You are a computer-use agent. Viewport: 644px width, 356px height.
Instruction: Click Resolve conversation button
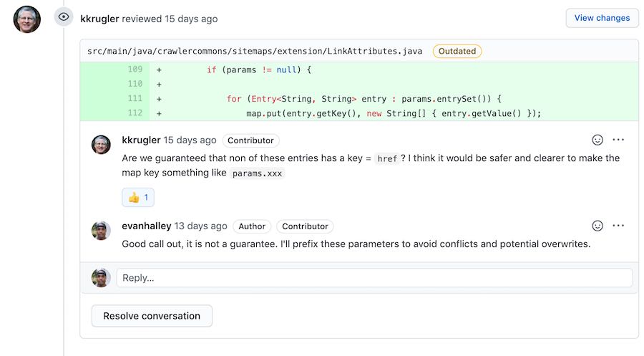(152, 316)
